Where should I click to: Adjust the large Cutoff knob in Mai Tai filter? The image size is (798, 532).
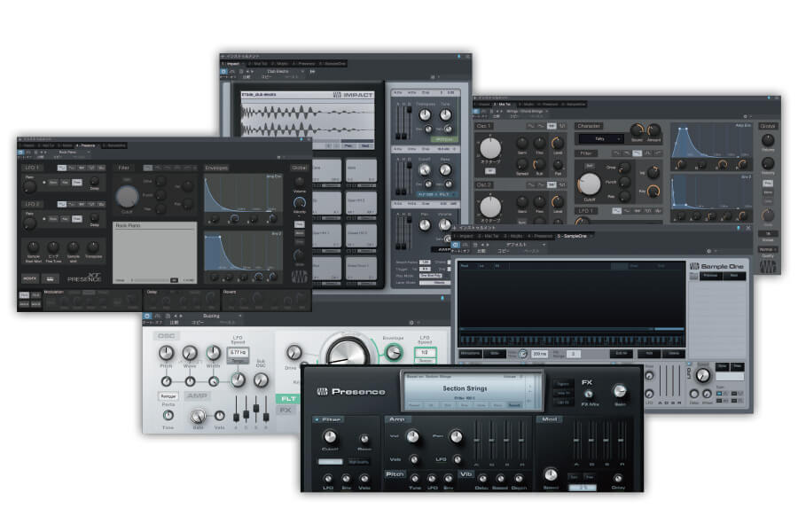point(590,184)
